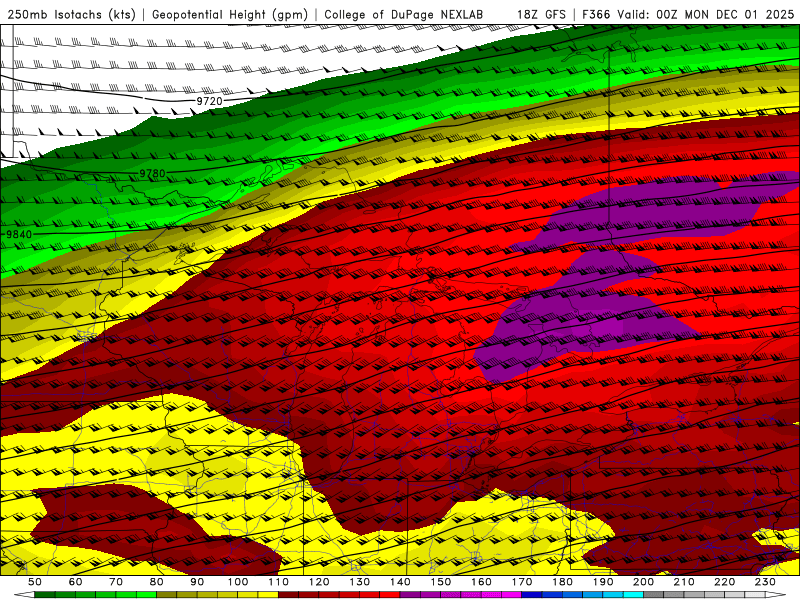Click the "150" color scale label
The height and width of the screenshot is (600, 800).
click(x=441, y=582)
